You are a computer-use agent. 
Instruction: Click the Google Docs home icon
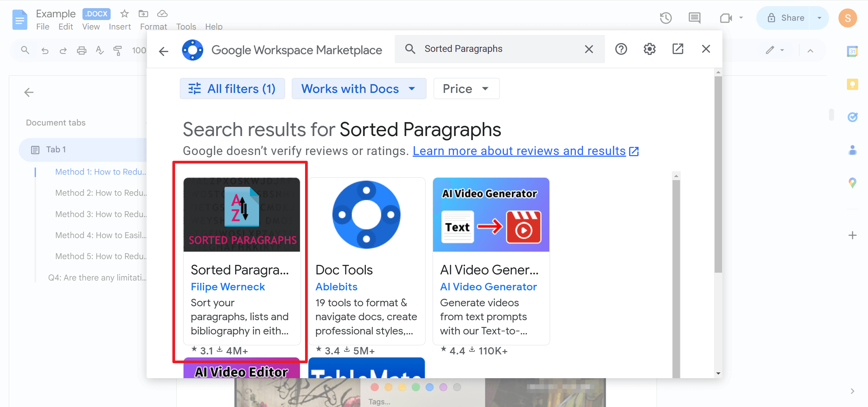pyautogui.click(x=20, y=20)
